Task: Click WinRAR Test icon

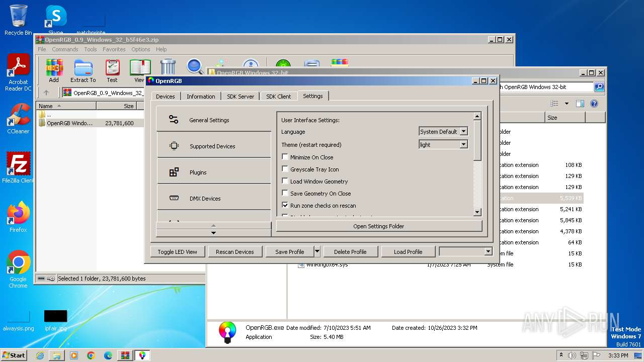Action: pos(112,71)
